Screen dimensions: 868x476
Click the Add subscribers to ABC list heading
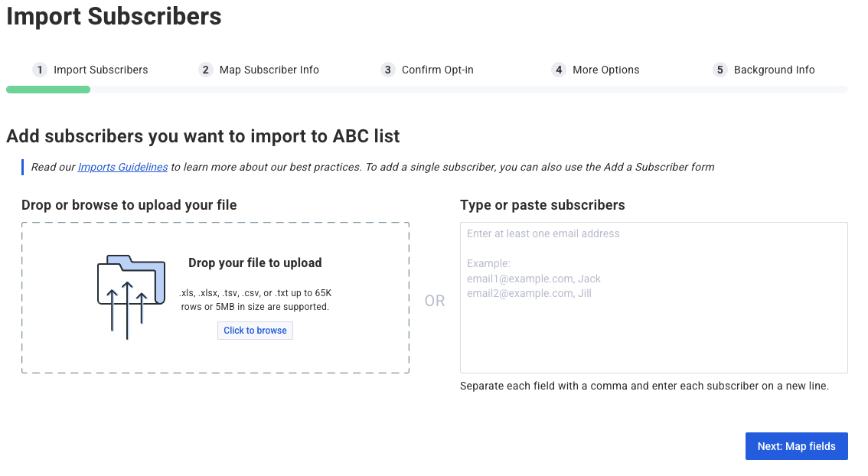click(203, 136)
